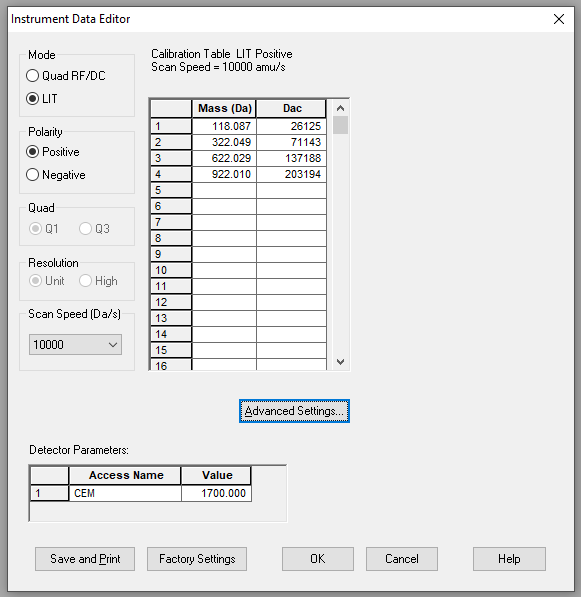Screen dimensions: 581x597
Task: Click the Value column header
Action: (216, 475)
